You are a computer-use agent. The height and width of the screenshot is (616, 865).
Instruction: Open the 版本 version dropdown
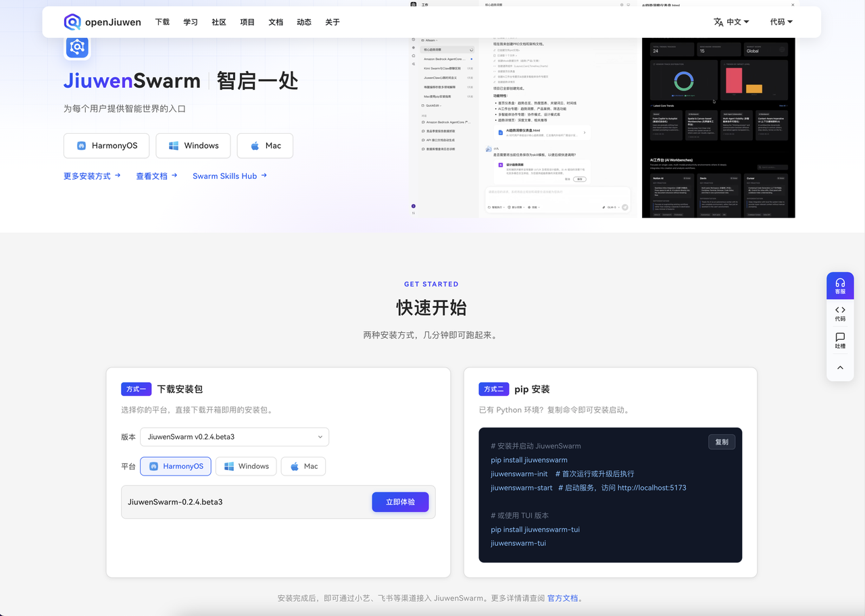coord(234,437)
